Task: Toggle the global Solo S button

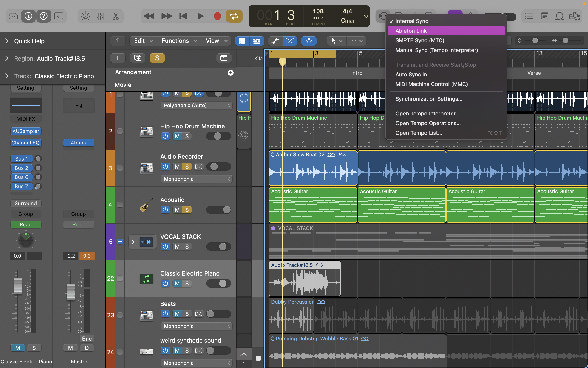Action: 157,58
